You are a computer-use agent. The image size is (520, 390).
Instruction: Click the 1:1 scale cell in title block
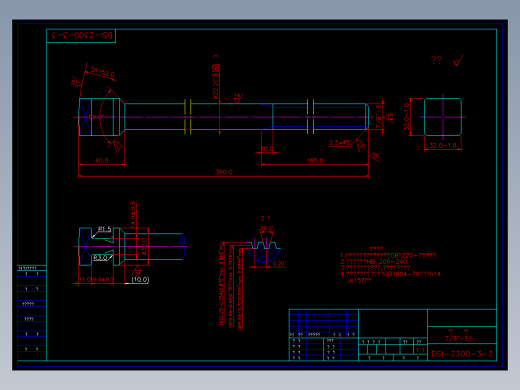(x=420, y=350)
